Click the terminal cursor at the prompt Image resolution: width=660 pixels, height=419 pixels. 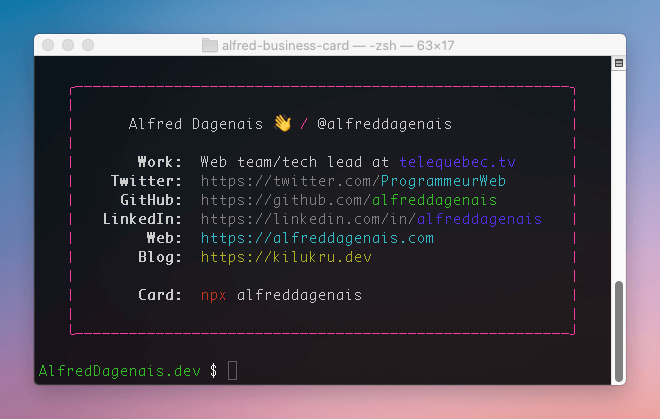coord(232,371)
